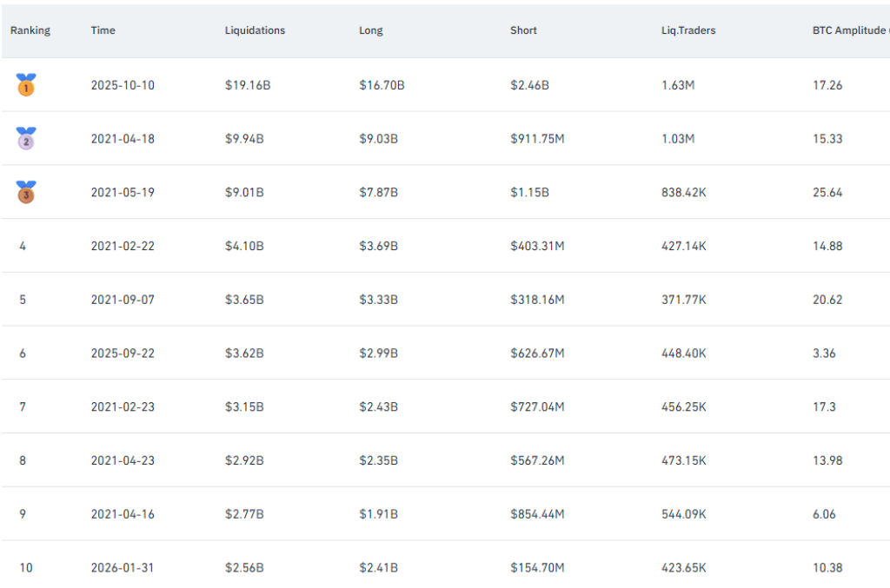The width and height of the screenshot is (890, 588).
Task: Click the Liquidations column header
Action: tap(255, 30)
